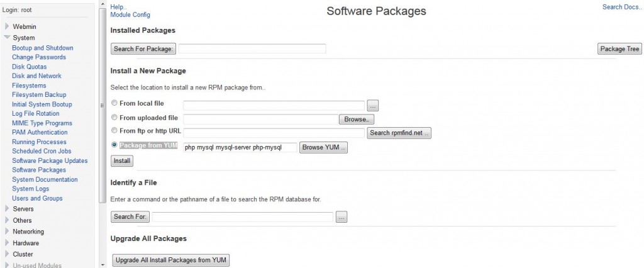Image resolution: width=644 pixels, height=268 pixels.
Task: Expand the Networking section
Action: (x=8, y=232)
